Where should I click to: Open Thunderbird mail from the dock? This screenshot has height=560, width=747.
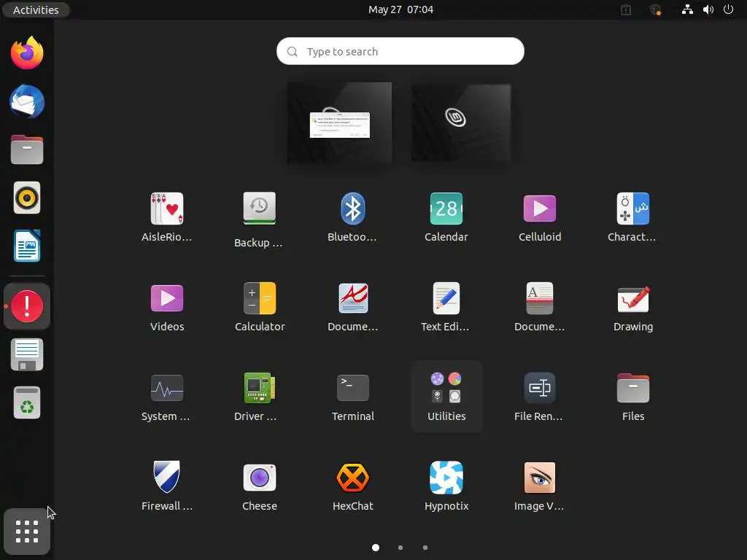click(x=27, y=101)
